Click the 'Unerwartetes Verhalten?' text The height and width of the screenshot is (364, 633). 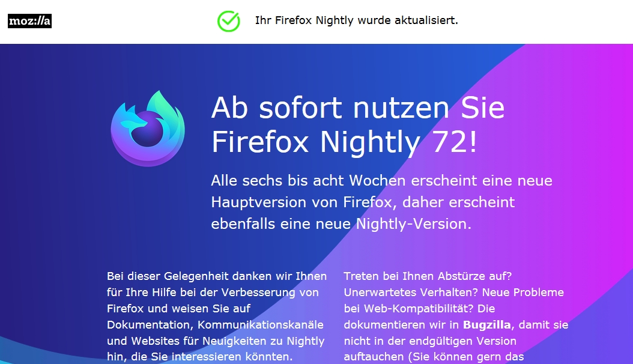[x=411, y=293]
